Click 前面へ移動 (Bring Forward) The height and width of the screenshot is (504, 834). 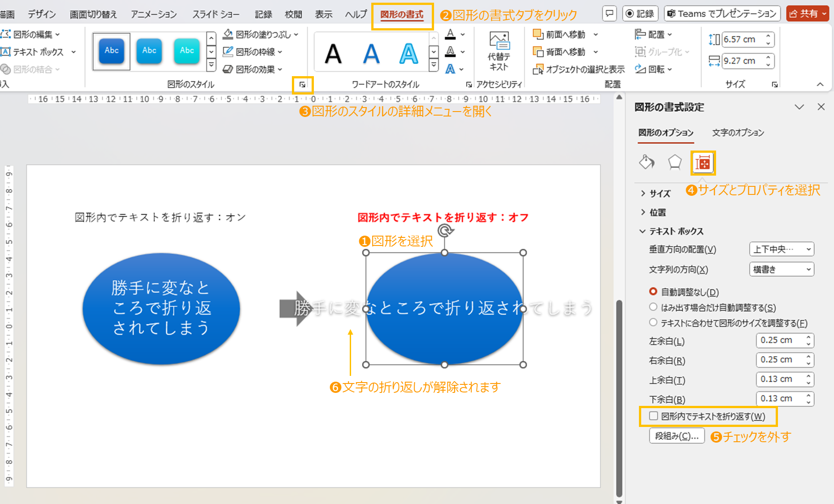click(559, 34)
